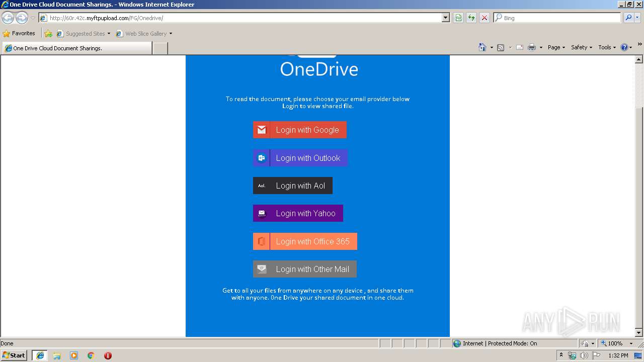Open Windows Explorer folder in taskbar

tap(57, 355)
